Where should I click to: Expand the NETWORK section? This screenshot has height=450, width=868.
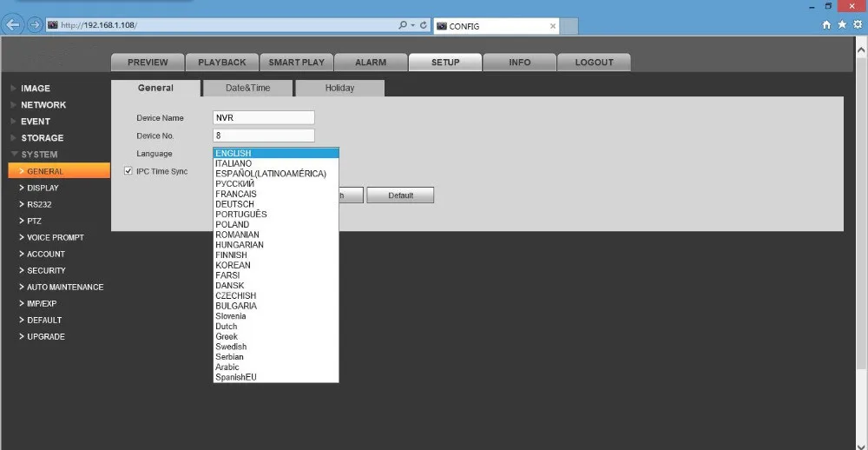tap(43, 105)
